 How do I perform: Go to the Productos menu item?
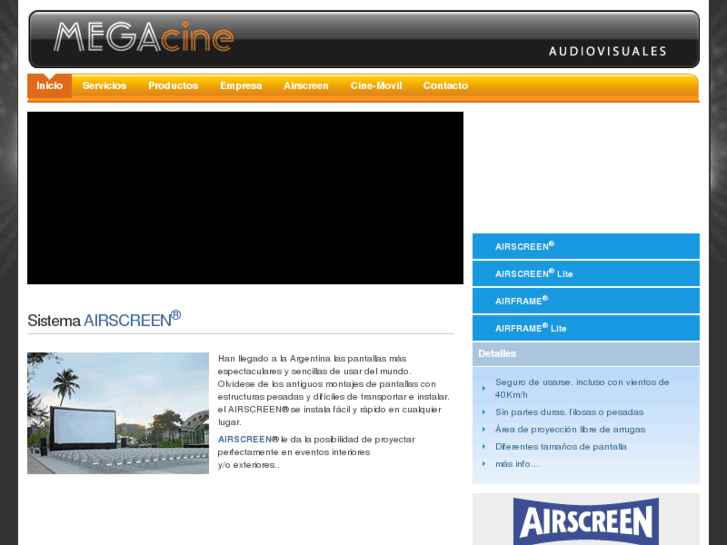coord(173,86)
